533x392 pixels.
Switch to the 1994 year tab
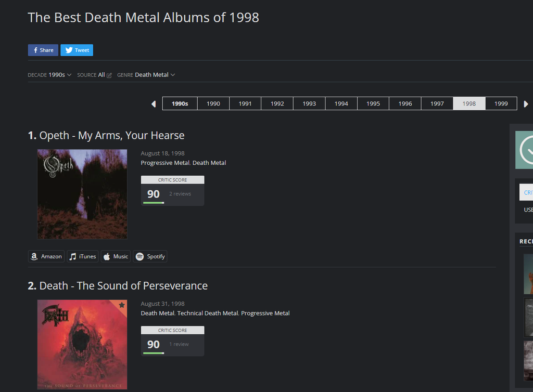tap(341, 103)
